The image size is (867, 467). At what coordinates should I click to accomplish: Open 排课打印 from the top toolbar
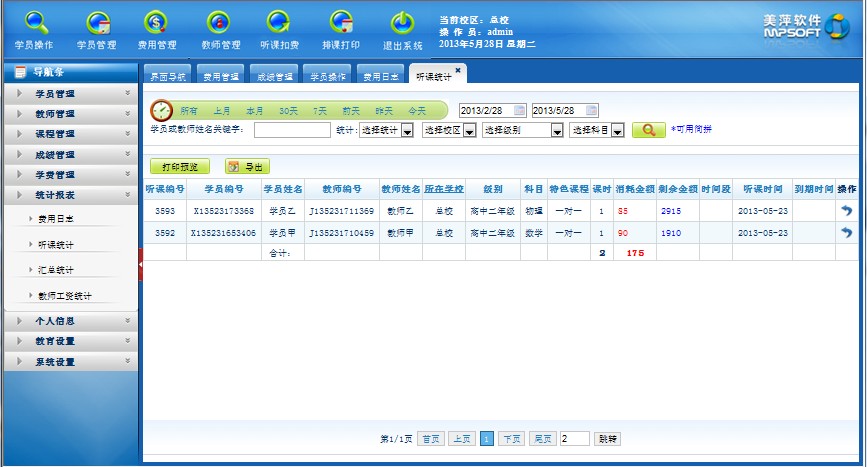(x=342, y=28)
